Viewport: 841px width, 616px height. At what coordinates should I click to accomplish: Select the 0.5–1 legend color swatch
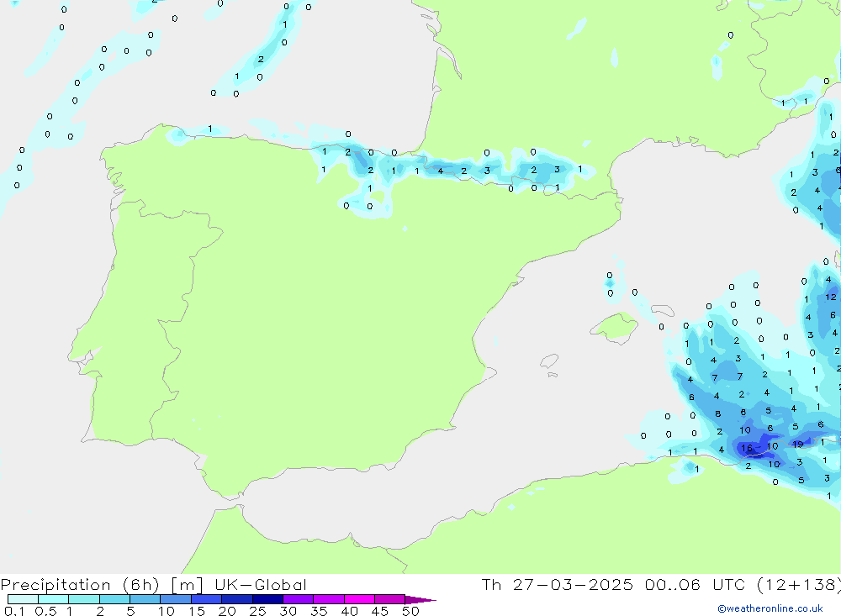coord(54,599)
